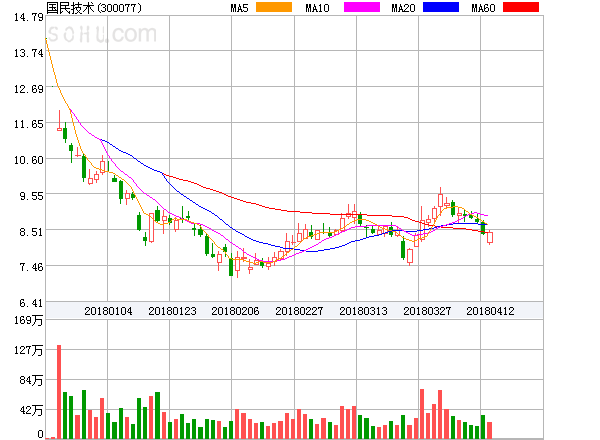The image size is (600, 440).
Task: Click the 7.46 price axis label
Action: (x=31, y=267)
